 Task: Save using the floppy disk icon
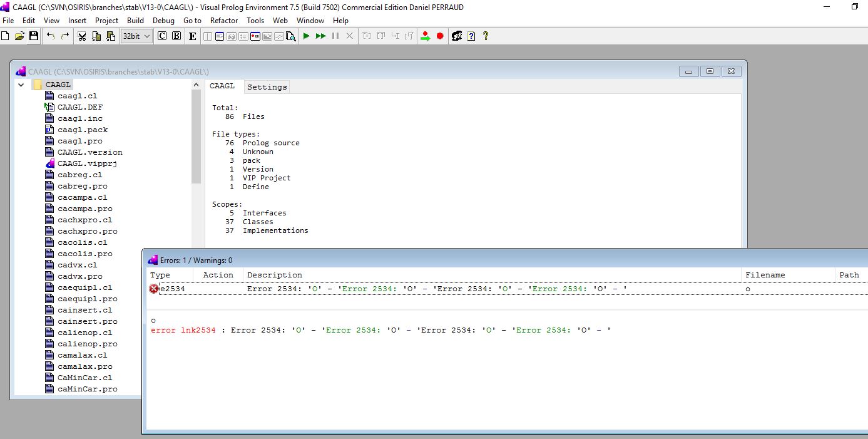click(x=34, y=36)
